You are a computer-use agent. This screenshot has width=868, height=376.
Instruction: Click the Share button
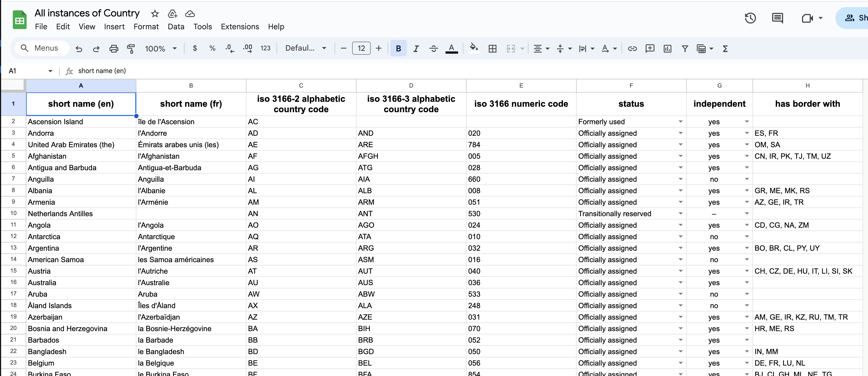856,18
